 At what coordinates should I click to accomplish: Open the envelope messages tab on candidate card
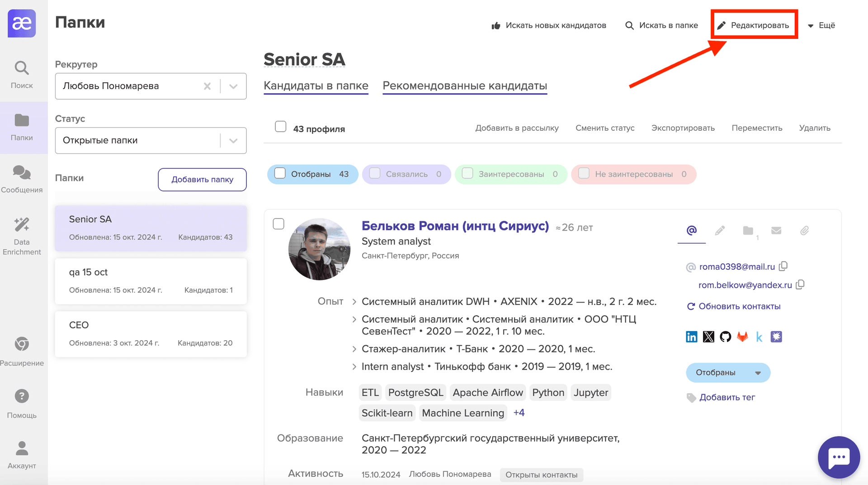click(776, 231)
